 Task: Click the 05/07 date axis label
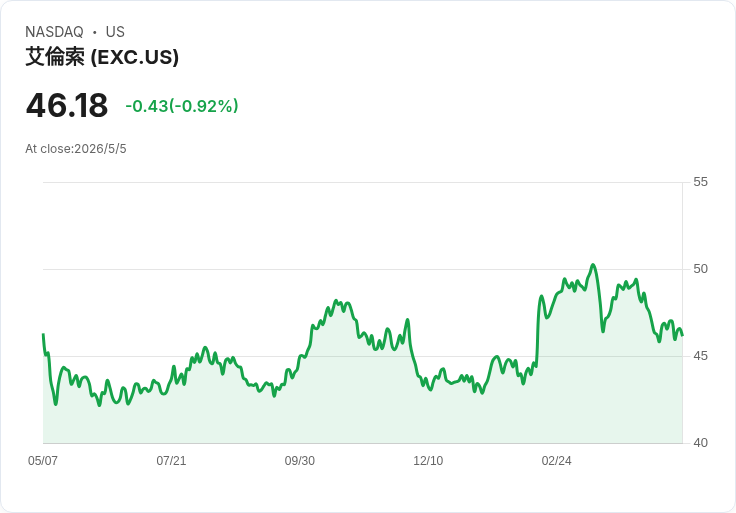tap(43, 460)
